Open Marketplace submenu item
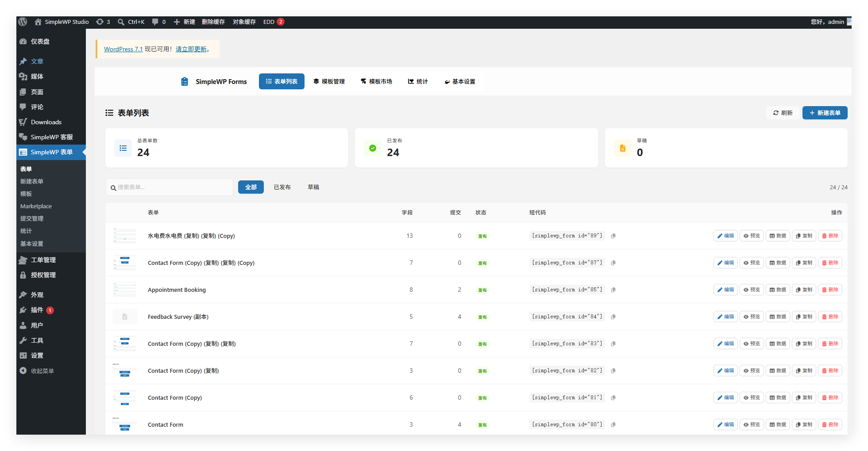This screenshot has width=868, height=451. tap(36, 206)
